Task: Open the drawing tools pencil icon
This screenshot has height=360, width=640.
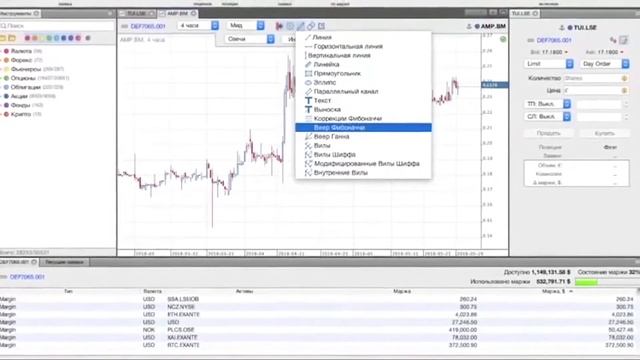Action: click(300, 26)
